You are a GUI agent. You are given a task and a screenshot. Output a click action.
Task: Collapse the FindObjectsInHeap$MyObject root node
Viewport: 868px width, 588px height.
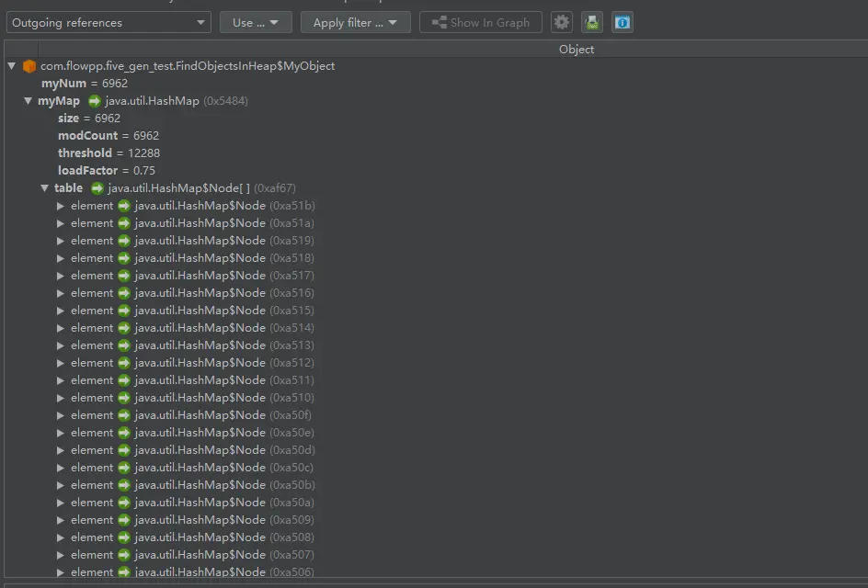(12, 66)
